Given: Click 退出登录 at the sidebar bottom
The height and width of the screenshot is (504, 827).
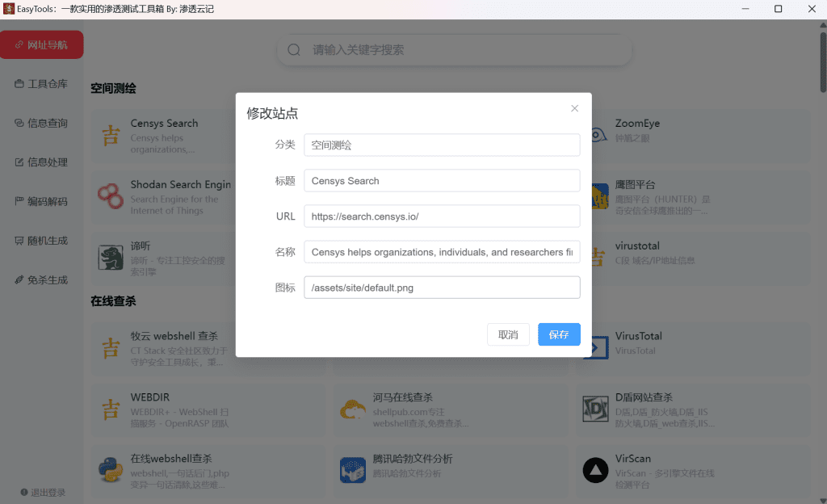Looking at the screenshot, I should pos(43,493).
